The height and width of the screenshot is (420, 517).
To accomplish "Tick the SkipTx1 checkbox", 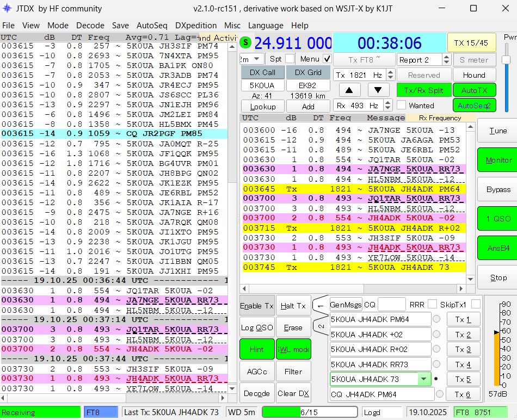I will 476,304.
